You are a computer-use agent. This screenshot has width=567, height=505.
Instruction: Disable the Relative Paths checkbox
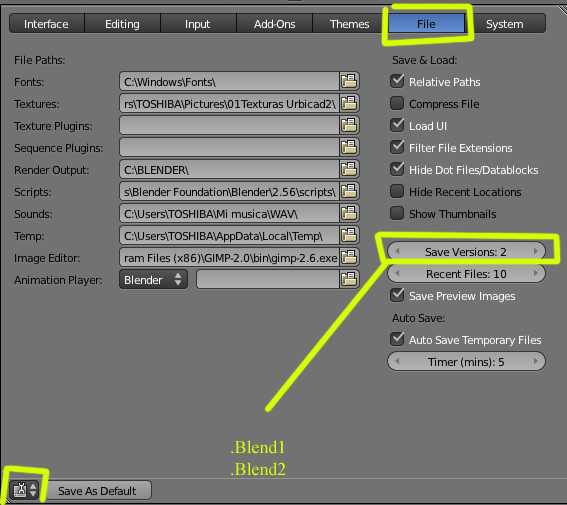(397, 81)
